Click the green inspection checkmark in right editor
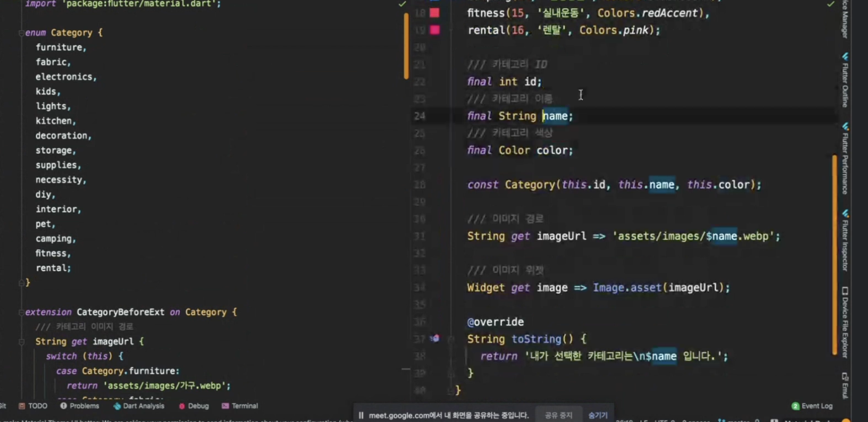Viewport: 868px width, 422px height. (830, 4)
